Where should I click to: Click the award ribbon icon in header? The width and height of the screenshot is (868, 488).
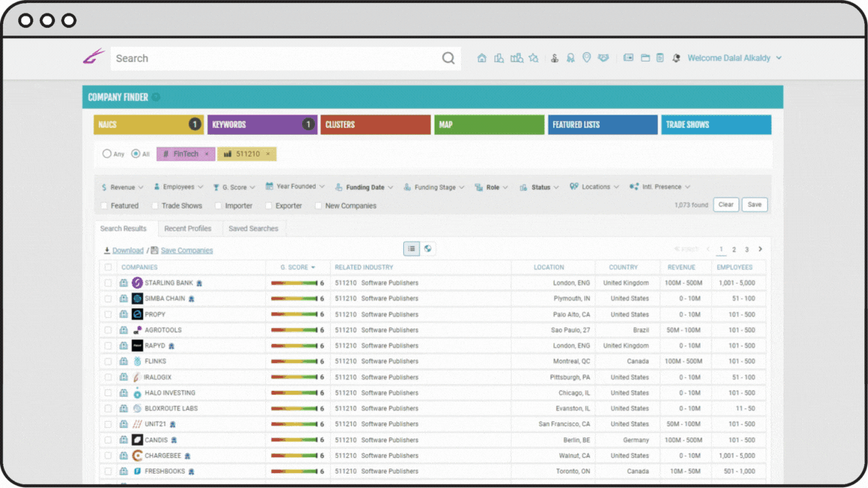pyautogui.click(x=570, y=58)
